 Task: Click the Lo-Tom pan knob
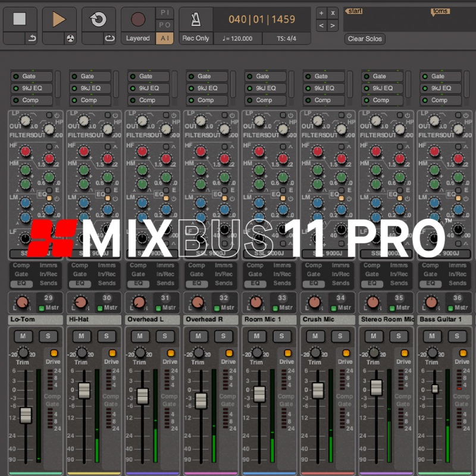pyautogui.click(x=22, y=302)
